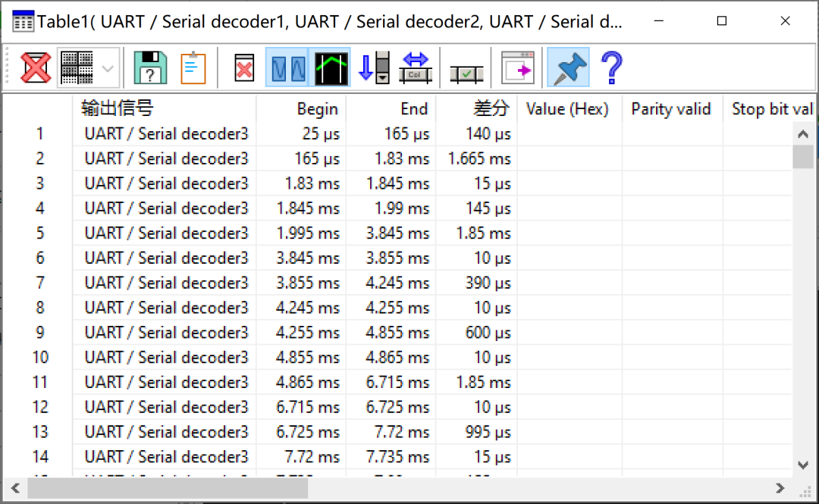
Task: Click the 差分 column header
Action: (x=491, y=108)
